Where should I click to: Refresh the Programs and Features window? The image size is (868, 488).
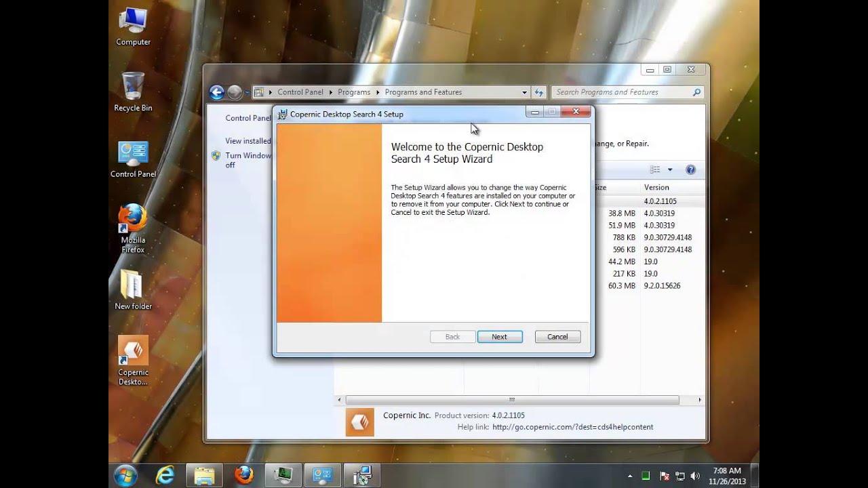point(539,92)
